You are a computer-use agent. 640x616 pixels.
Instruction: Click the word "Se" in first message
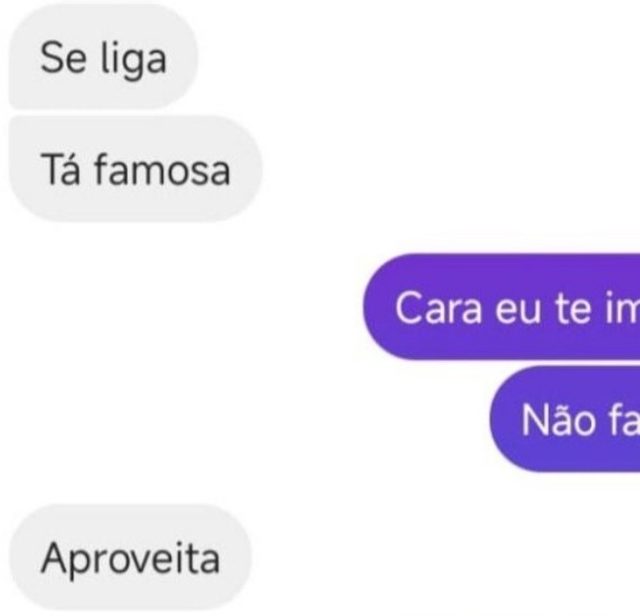[x=64, y=58]
